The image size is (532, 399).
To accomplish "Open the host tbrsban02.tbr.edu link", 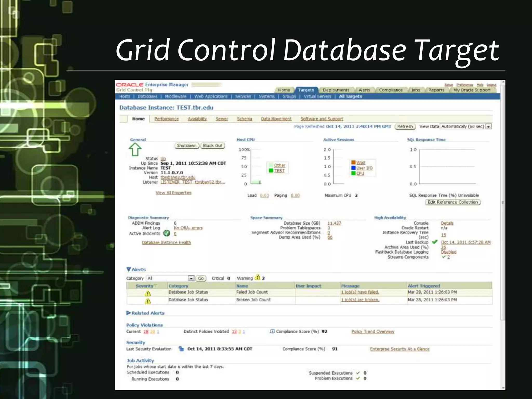I will tap(178, 177).
